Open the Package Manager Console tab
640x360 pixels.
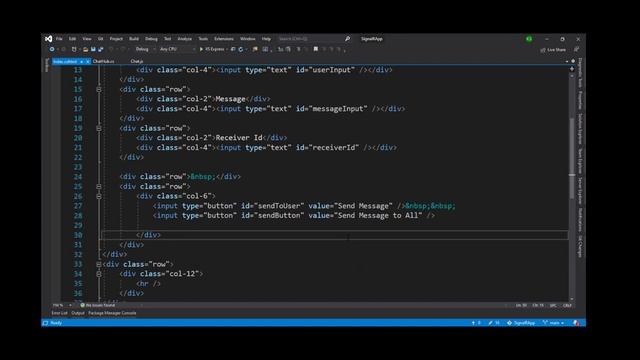112,313
